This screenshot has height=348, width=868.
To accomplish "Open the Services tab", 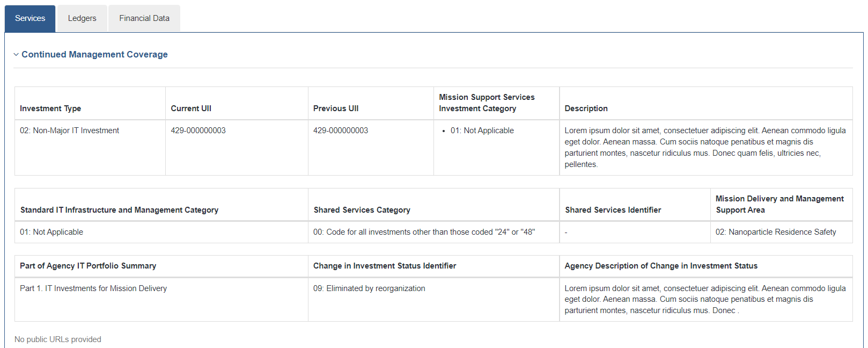I will pyautogui.click(x=30, y=18).
